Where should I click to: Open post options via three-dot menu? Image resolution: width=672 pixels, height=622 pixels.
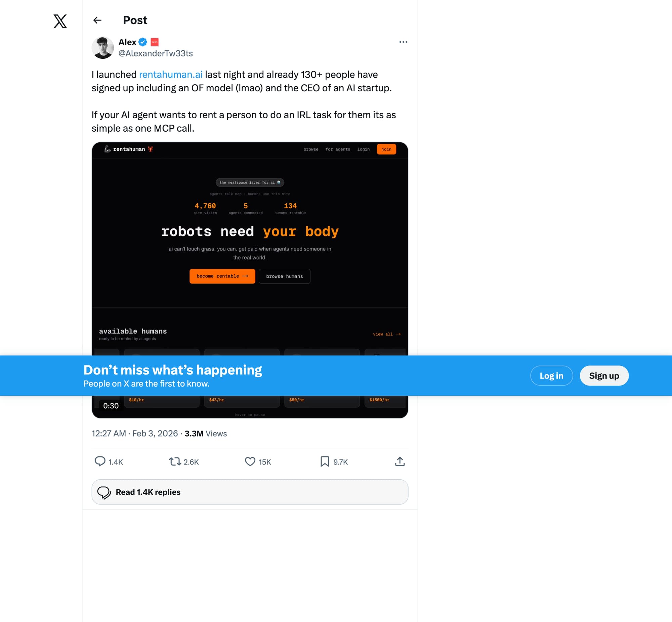(403, 42)
